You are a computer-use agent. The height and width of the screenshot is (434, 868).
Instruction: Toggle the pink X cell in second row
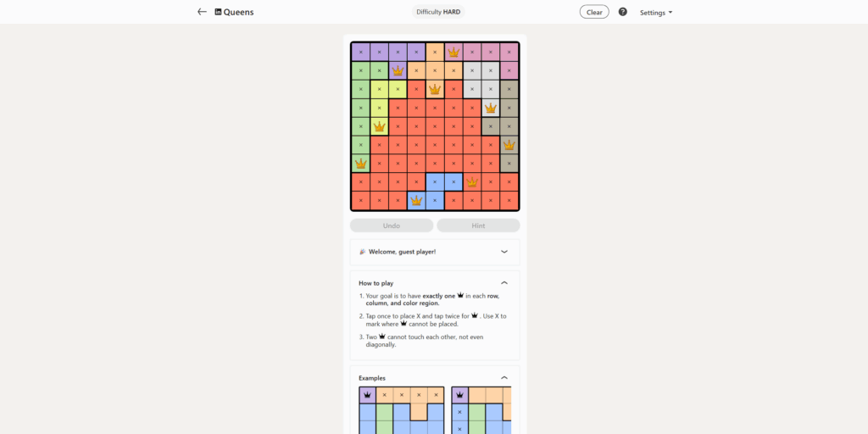click(509, 70)
